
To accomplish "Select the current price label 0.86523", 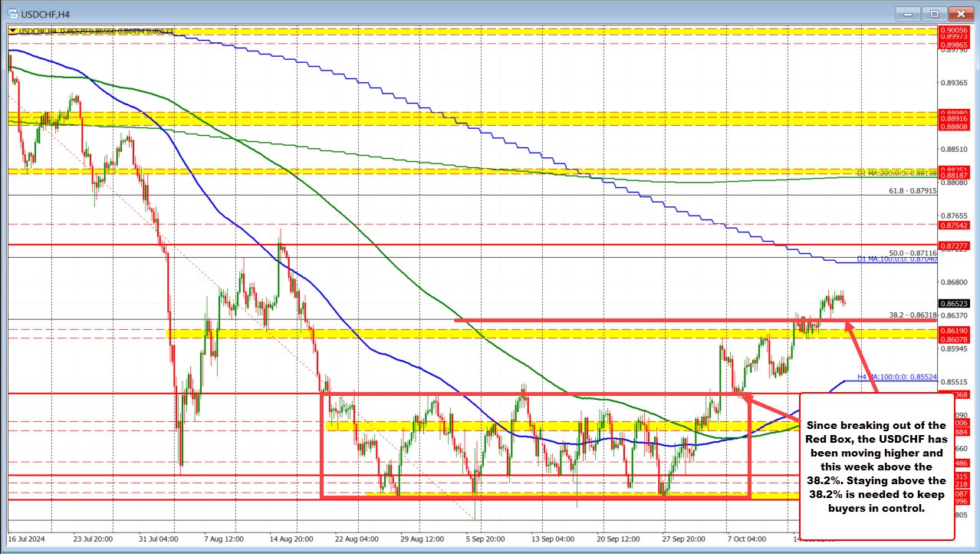I will 954,304.
